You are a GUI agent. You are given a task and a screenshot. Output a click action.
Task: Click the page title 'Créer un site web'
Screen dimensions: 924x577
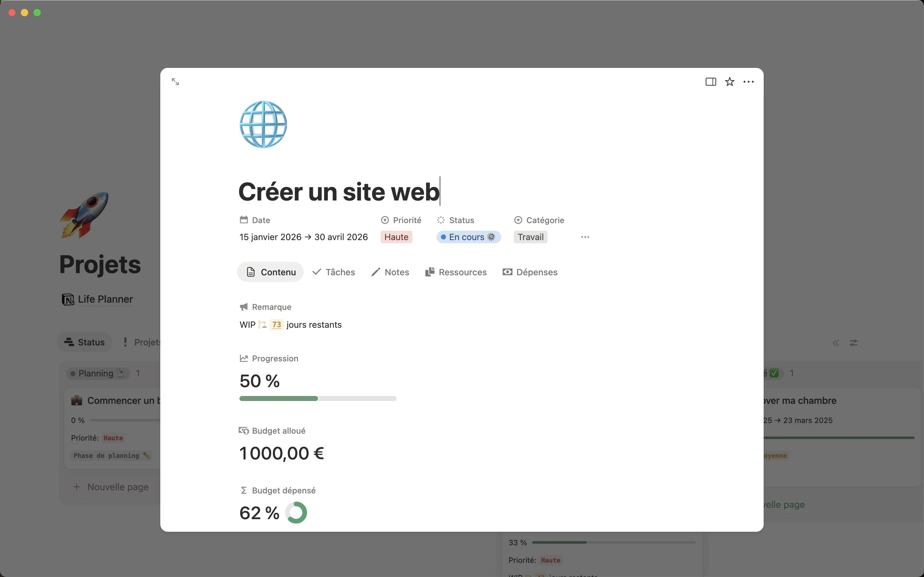pos(338,192)
